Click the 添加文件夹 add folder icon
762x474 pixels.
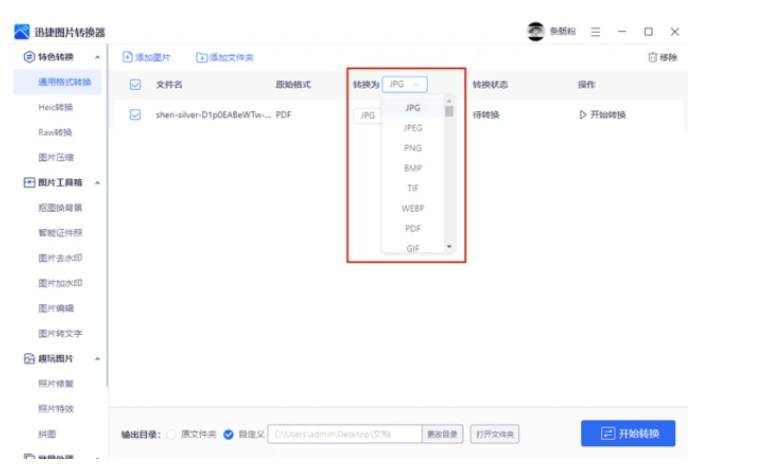pyautogui.click(x=201, y=58)
